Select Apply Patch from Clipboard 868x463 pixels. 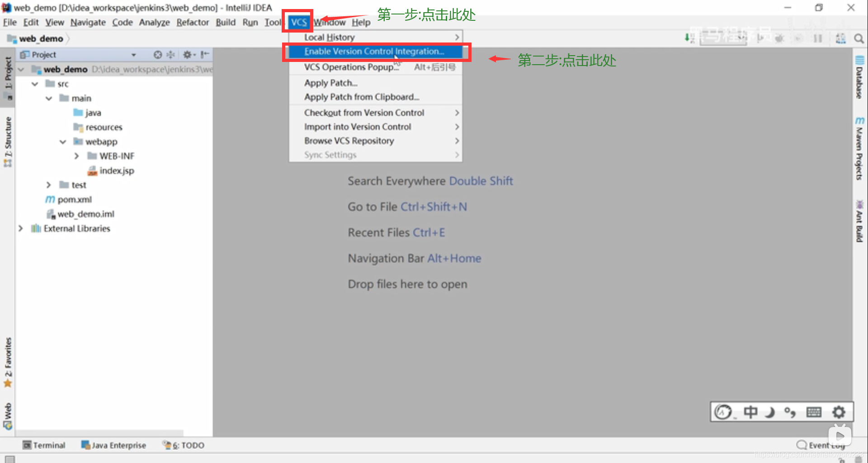pos(376,97)
